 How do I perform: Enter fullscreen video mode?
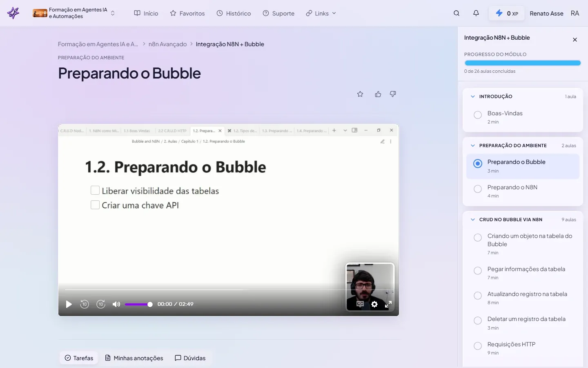tap(388, 304)
